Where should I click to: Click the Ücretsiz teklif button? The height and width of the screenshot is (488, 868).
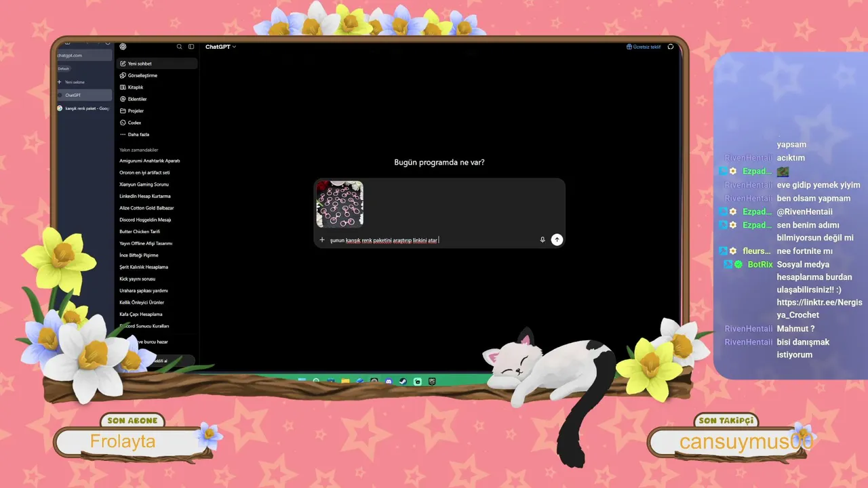[x=644, y=47]
